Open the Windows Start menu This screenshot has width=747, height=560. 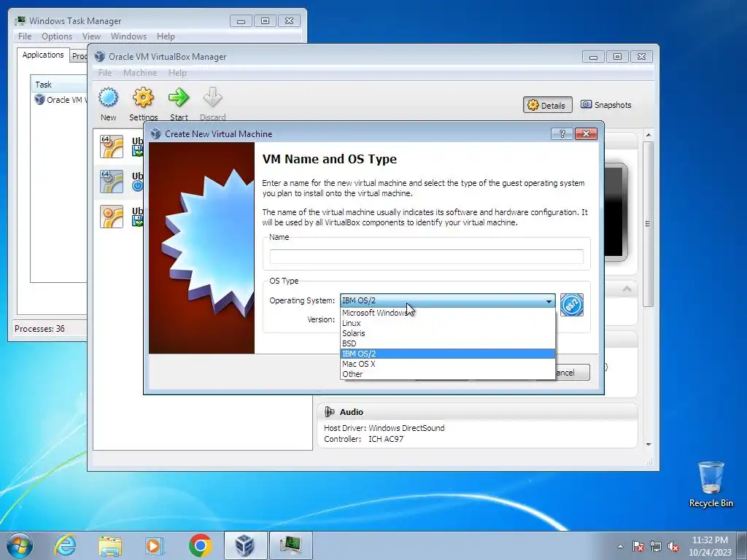click(x=19, y=545)
